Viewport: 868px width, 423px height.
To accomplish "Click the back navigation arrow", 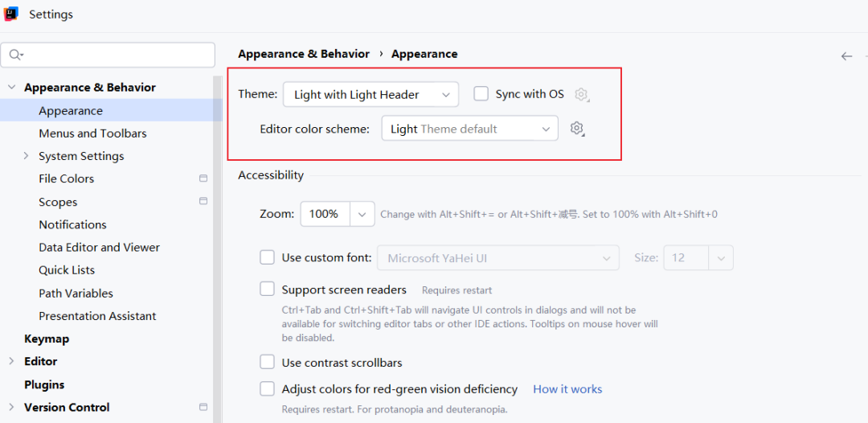I will pos(846,56).
